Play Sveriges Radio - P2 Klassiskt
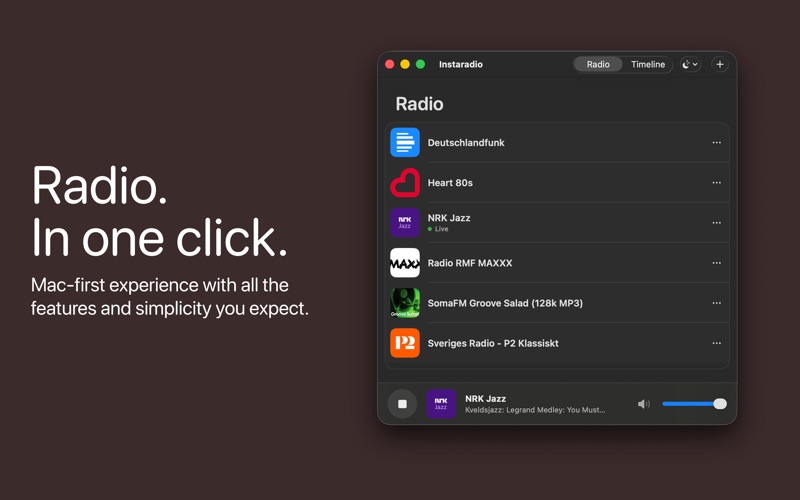The height and width of the screenshot is (500, 800). [x=557, y=343]
